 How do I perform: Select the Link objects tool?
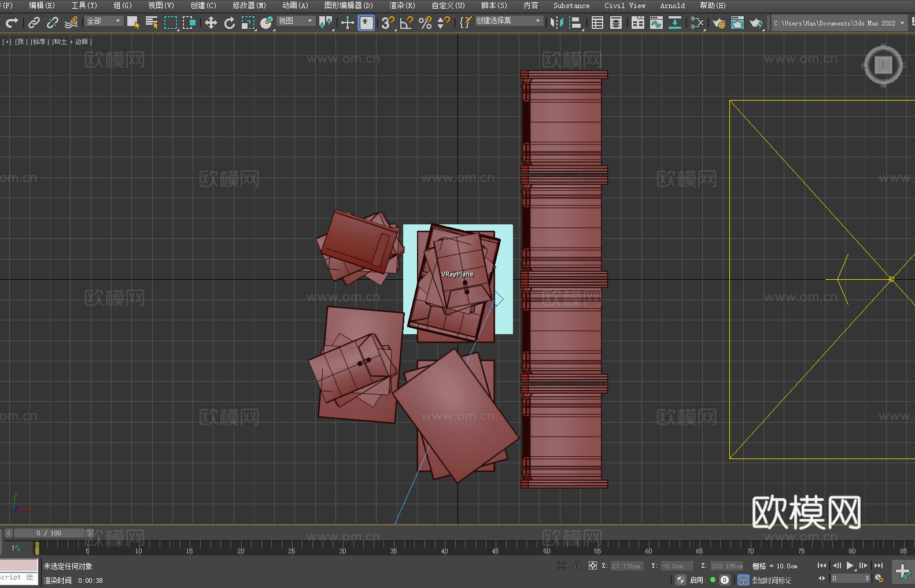pyautogui.click(x=34, y=23)
